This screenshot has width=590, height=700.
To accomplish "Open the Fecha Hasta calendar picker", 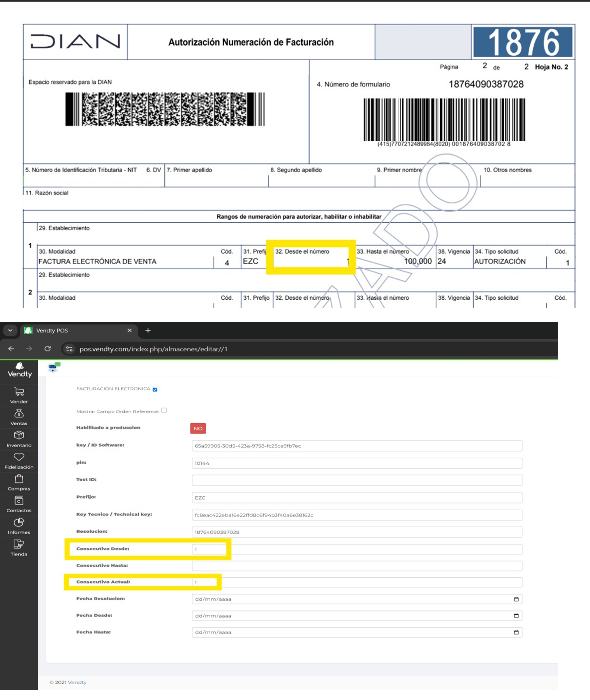I will click(x=516, y=632).
